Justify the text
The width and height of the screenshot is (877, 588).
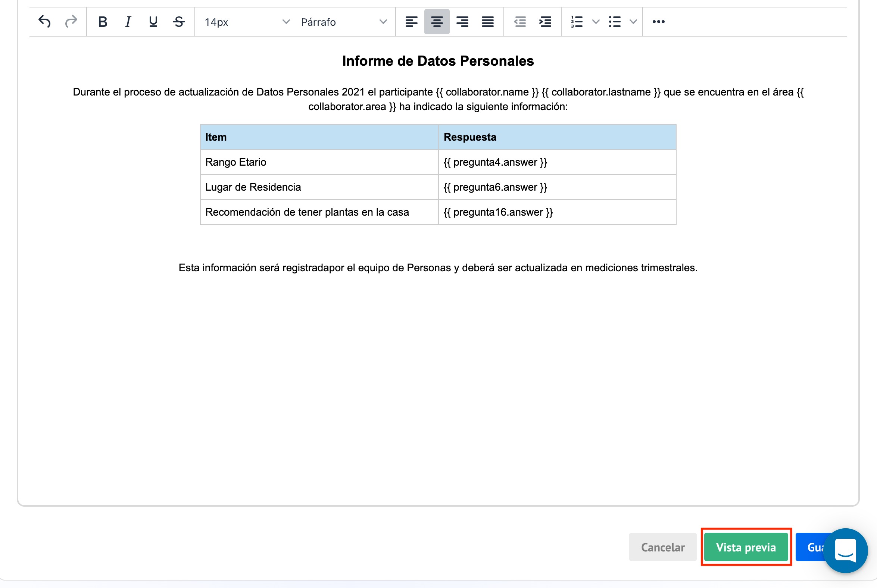tap(488, 22)
